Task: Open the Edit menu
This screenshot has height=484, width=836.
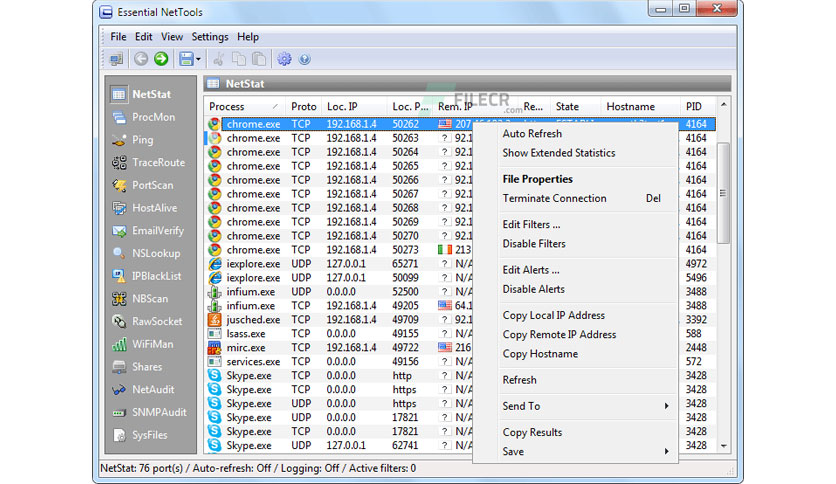Action: 143,37
